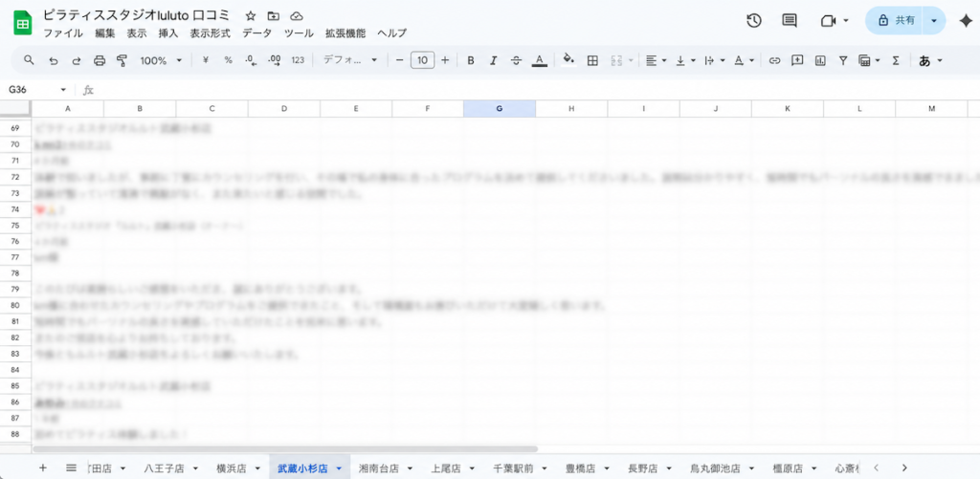Expand the font family dropdown
This screenshot has height=479, width=980.
(x=350, y=60)
